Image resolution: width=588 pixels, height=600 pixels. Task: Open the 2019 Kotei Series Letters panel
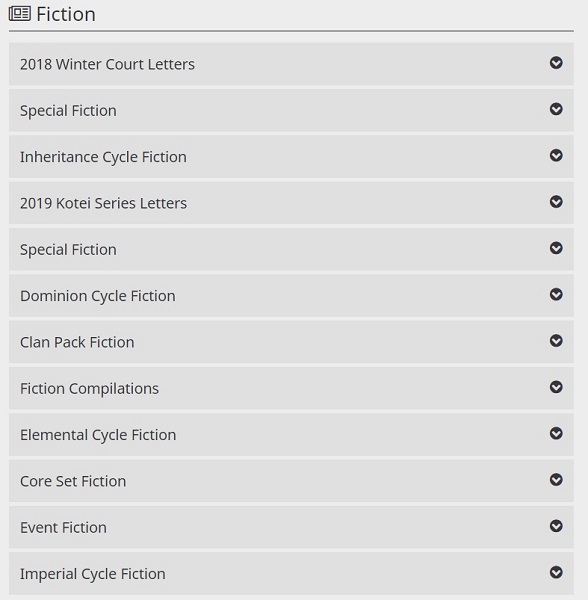tap(291, 203)
